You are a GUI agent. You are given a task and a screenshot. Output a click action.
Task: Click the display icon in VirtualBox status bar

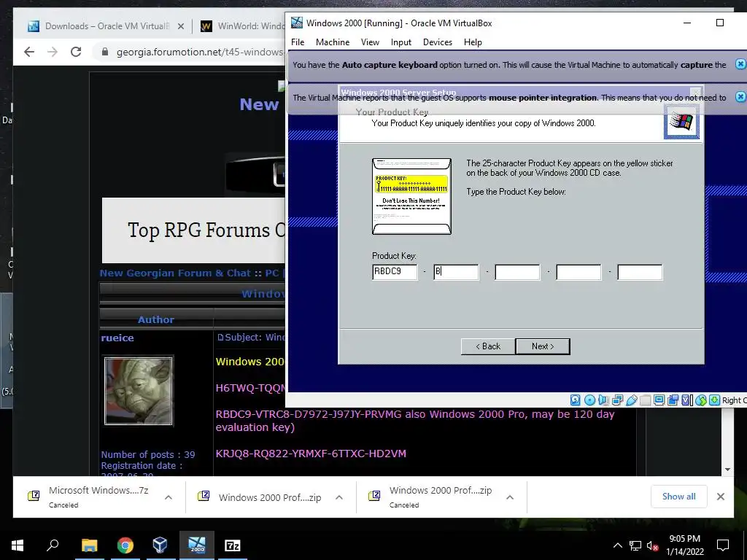pos(659,400)
